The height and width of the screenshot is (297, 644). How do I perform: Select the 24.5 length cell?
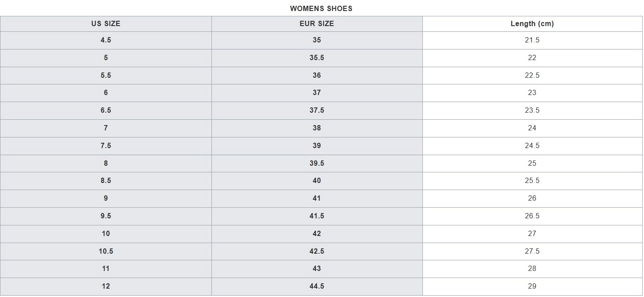pyautogui.click(x=532, y=146)
